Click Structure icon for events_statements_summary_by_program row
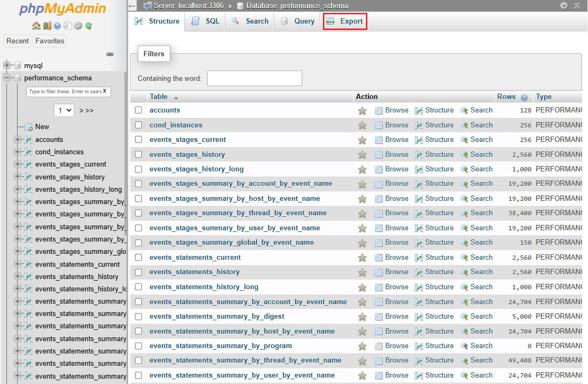 tap(418, 346)
